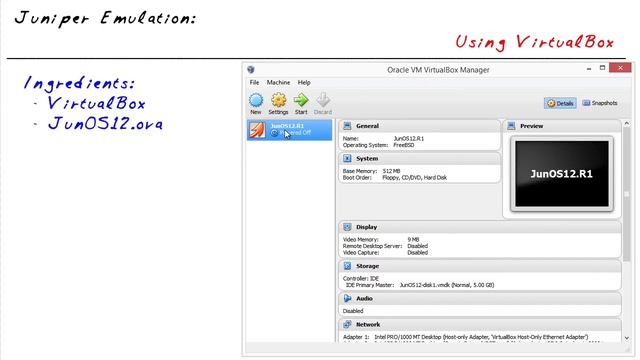This screenshot has height=360, width=640.
Task: Click the Video Capture Disabled value
Action: pyautogui.click(x=418, y=253)
